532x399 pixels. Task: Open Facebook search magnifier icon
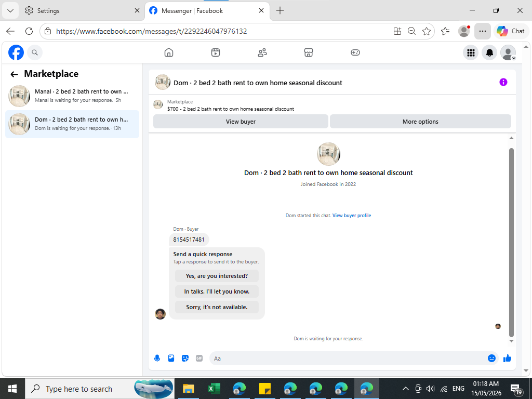click(35, 52)
